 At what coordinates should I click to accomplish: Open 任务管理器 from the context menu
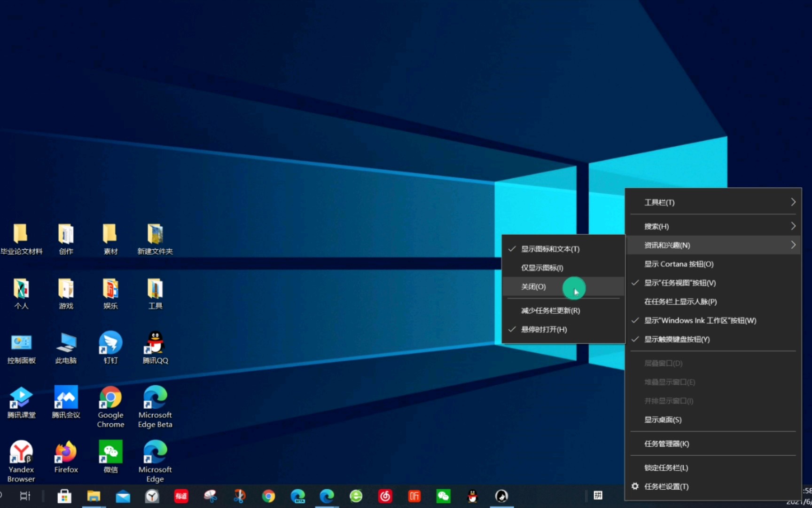click(666, 444)
